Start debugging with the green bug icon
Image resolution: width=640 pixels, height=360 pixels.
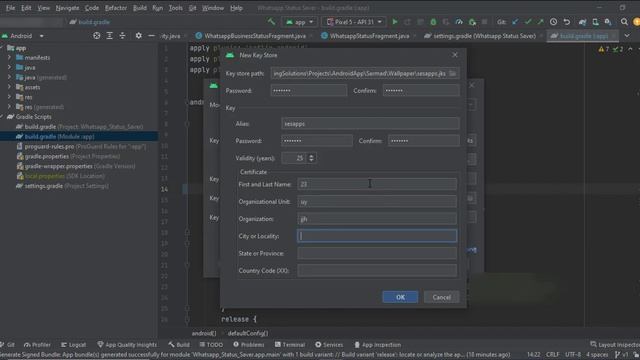[433, 22]
